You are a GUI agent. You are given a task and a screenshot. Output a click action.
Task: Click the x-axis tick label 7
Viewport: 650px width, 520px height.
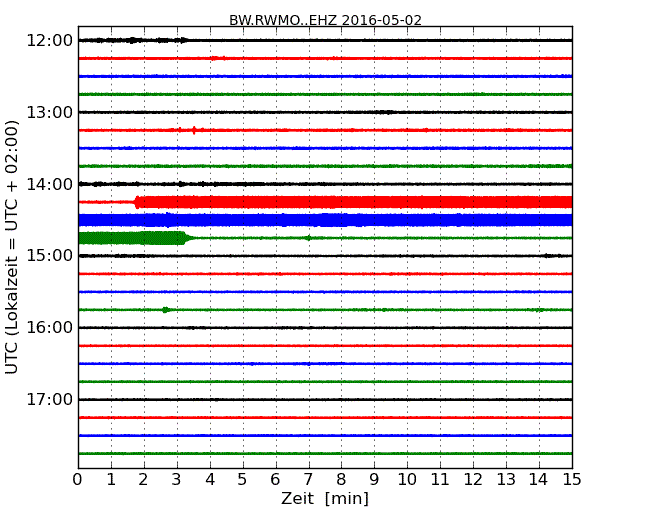coord(308,480)
